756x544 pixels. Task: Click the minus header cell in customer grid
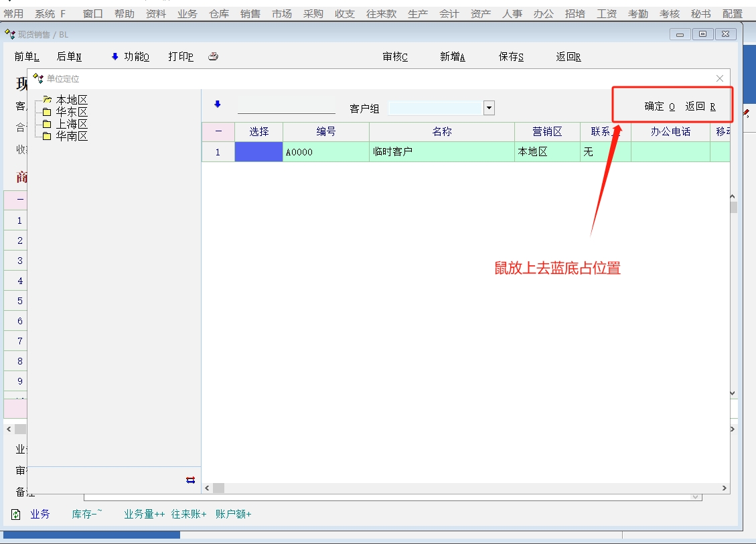pyautogui.click(x=218, y=132)
